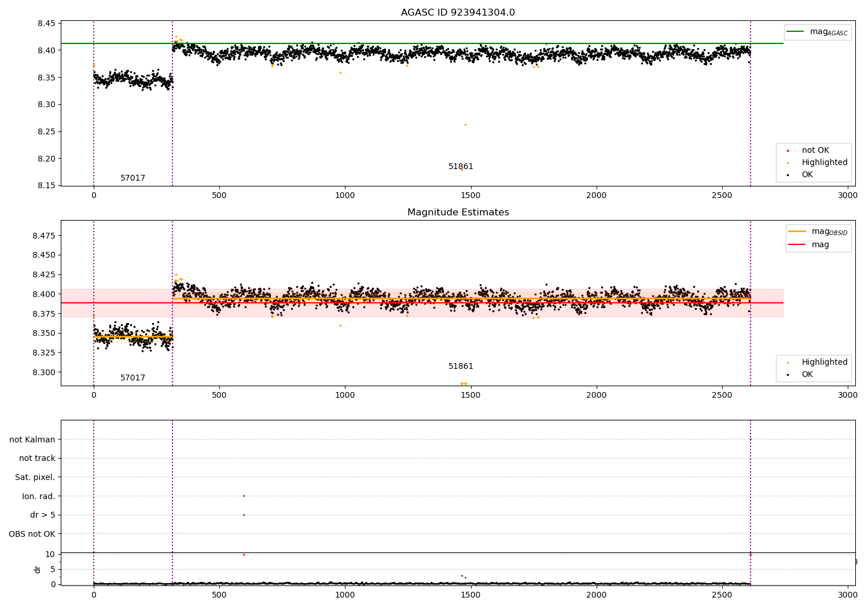Click the title 'AGASC ID 923941304.0'
868x608 pixels.
458,13
